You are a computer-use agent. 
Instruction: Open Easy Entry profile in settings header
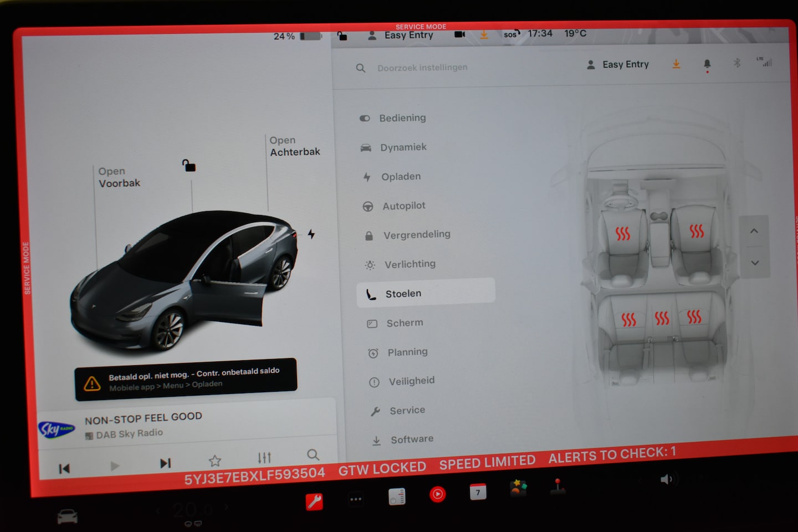coord(618,64)
